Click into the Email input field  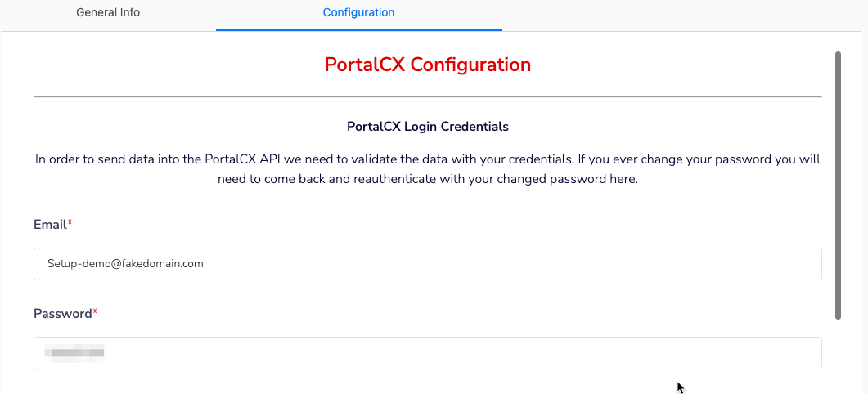point(427,264)
